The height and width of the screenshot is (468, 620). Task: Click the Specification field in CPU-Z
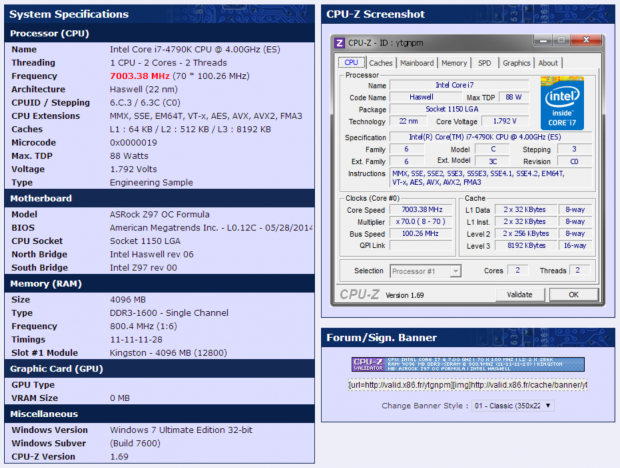coord(490,137)
